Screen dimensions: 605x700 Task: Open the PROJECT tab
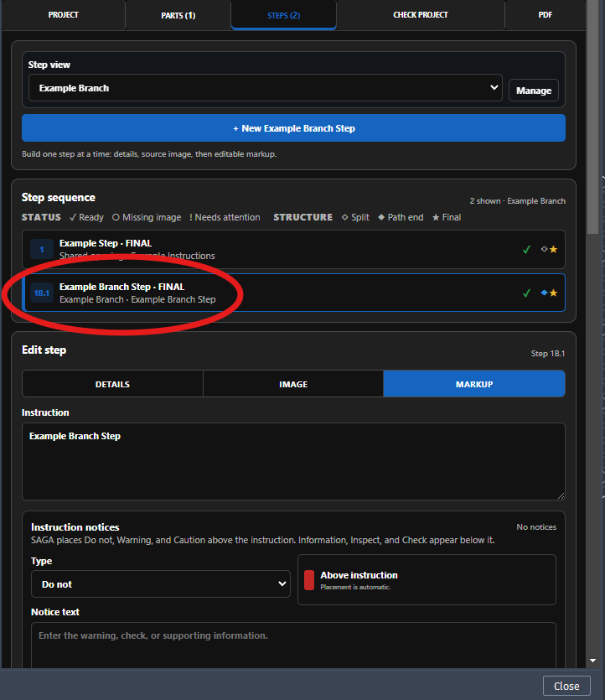(x=64, y=15)
